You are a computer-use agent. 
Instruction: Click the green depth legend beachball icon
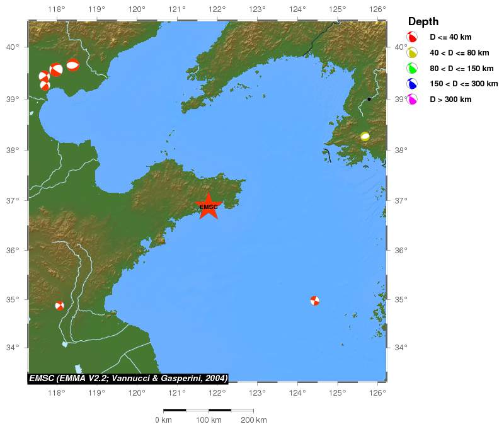tap(412, 68)
